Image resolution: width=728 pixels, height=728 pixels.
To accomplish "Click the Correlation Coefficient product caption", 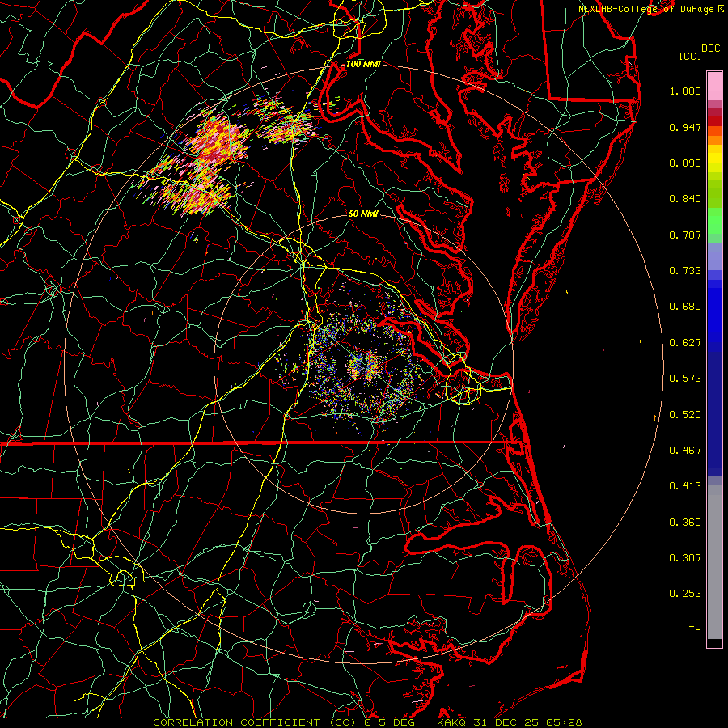I will pos(368,722).
